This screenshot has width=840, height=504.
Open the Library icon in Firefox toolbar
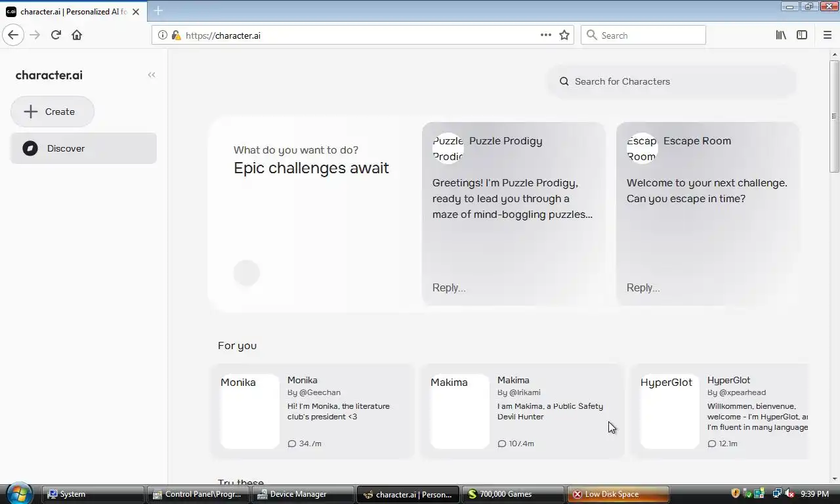(x=781, y=35)
